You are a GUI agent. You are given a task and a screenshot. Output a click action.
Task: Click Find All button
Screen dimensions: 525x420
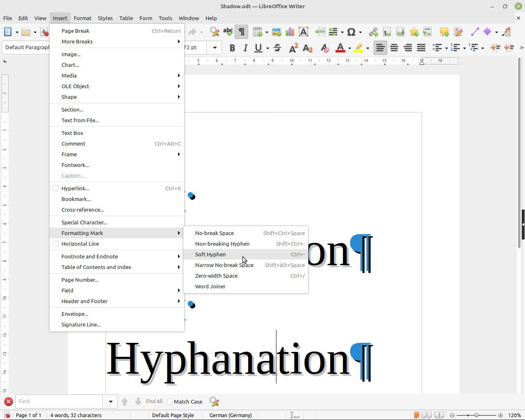coord(154,402)
